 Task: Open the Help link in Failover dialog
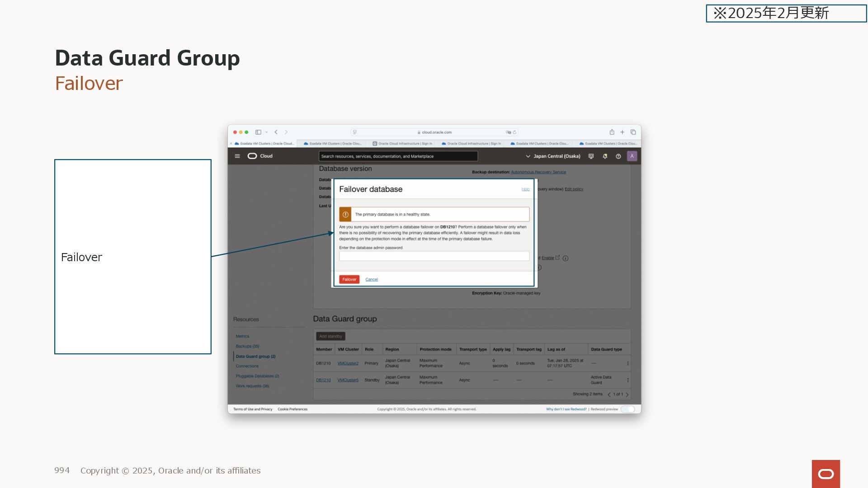(x=525, y=189)
